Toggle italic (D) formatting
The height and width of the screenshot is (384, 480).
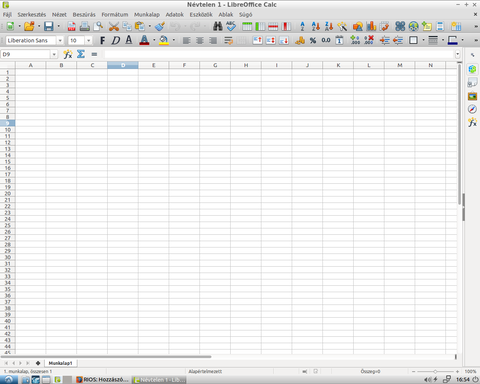coord(116,40)
